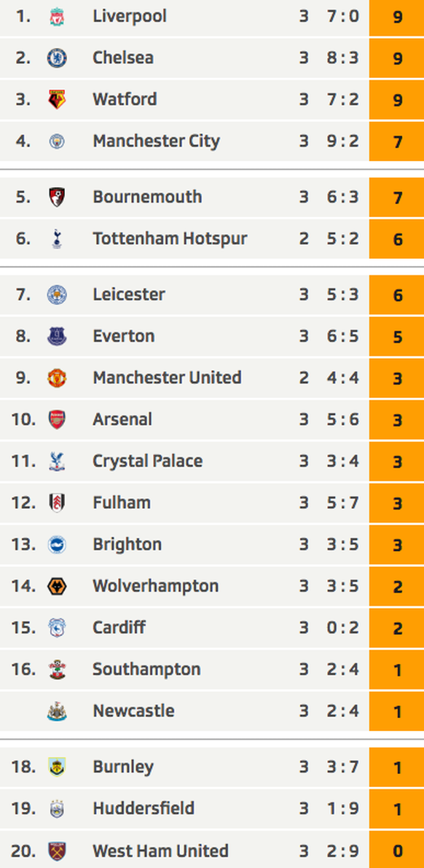
Task: Open the Tottenham Hotspur team link
Action: (170, 238)
